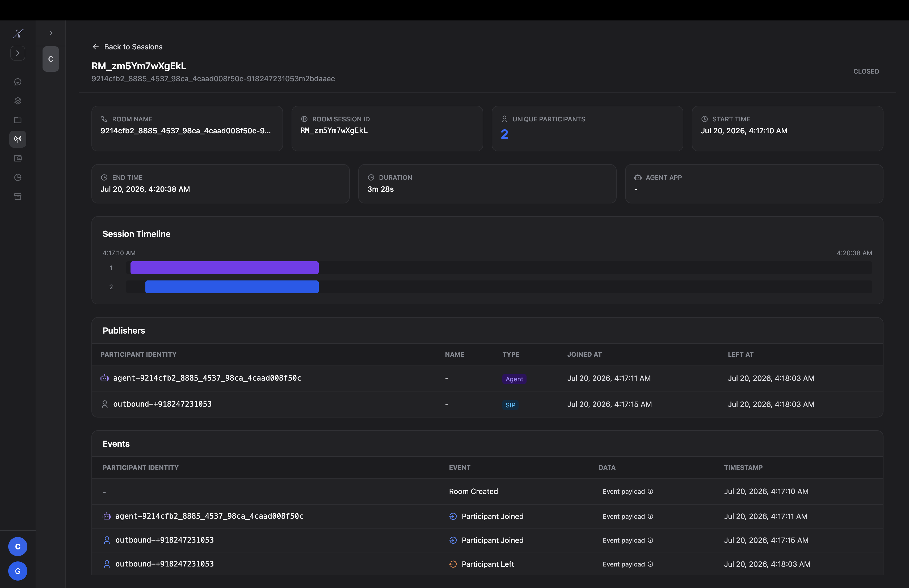The height and width of the screenshot is (588, 909).
Task: Click the person icon in Publishers outbound row
Action: pyautogui.click(x=104, y=404)
